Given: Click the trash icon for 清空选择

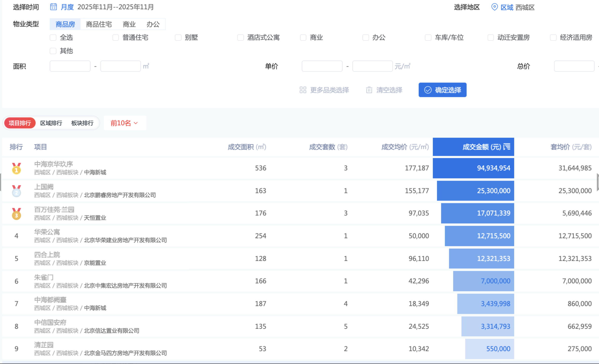Looking at the screenshot, I should [369, 90].
